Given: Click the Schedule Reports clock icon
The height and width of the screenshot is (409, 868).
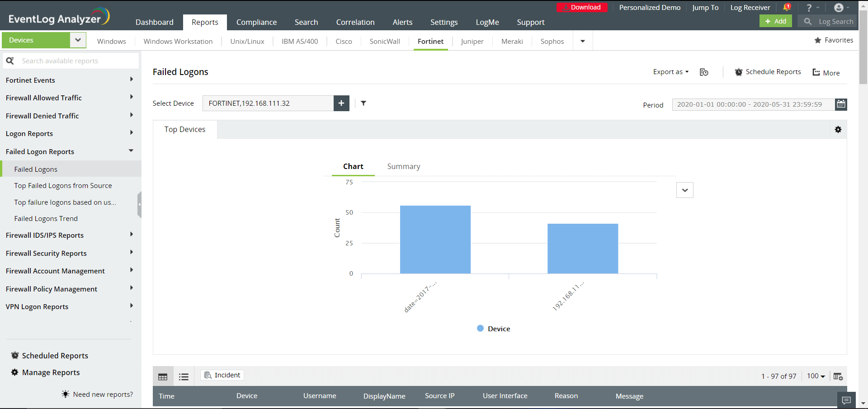Looking at the screenshot, I should point(739,72).
